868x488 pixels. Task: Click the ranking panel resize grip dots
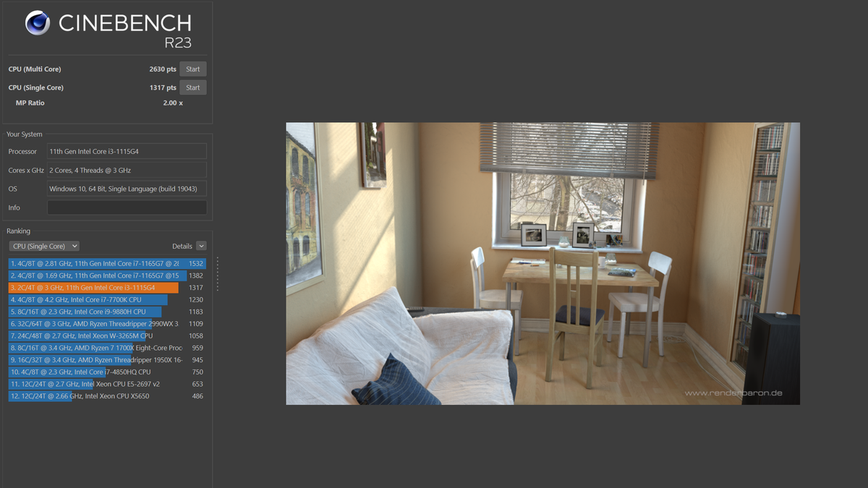(x=217, y=275)
